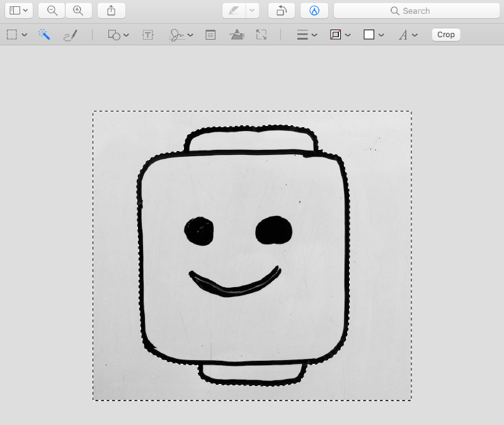This screenshot has width=504, height=425.
Task: Open the Fill Color swatch picker
Action: pos(374,35)
